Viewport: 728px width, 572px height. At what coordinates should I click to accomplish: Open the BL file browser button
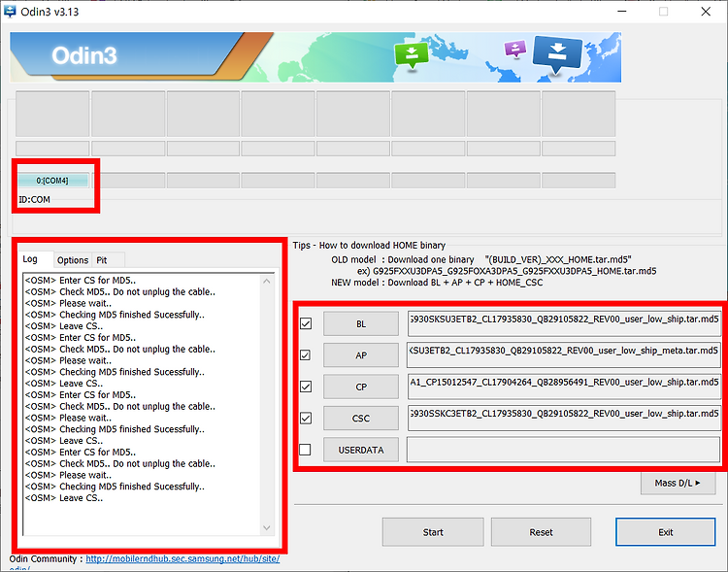(x=361, y=323)
